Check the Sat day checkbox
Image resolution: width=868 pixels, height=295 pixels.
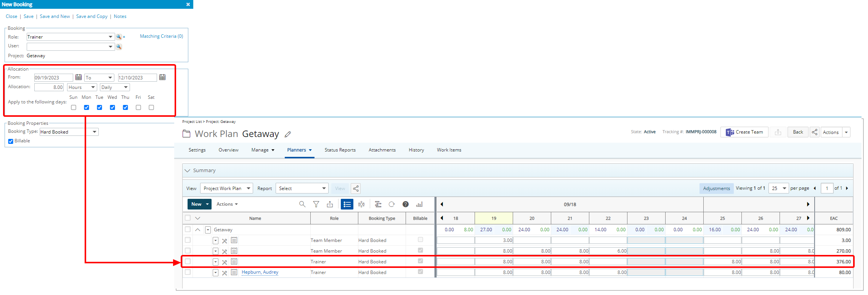pos(151,108)
